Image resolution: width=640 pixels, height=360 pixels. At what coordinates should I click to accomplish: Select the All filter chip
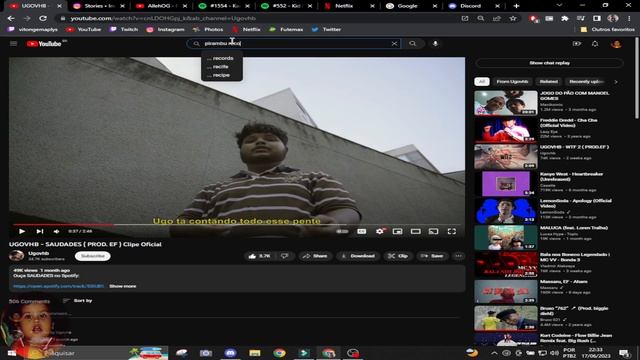point(482,82)
